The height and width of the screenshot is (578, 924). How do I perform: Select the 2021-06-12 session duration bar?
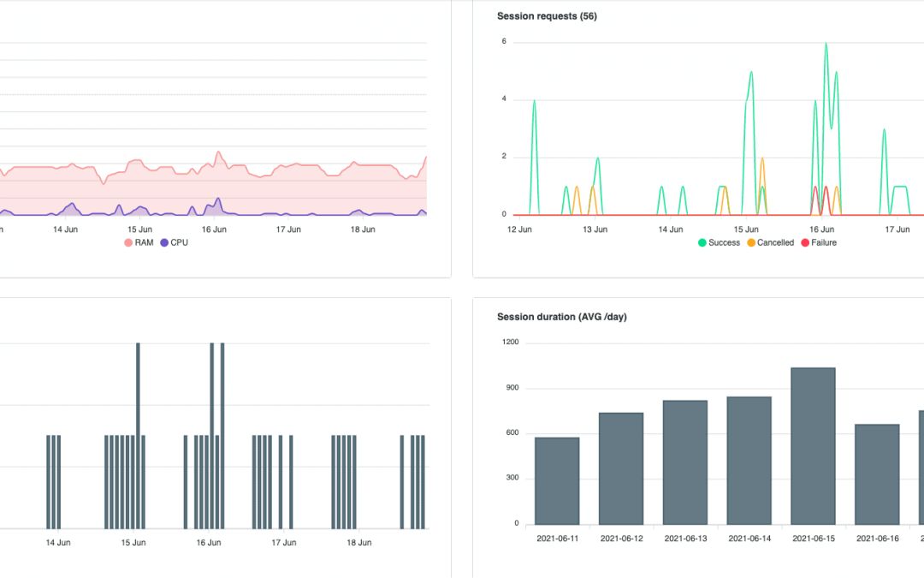click(x=621, y=468)
